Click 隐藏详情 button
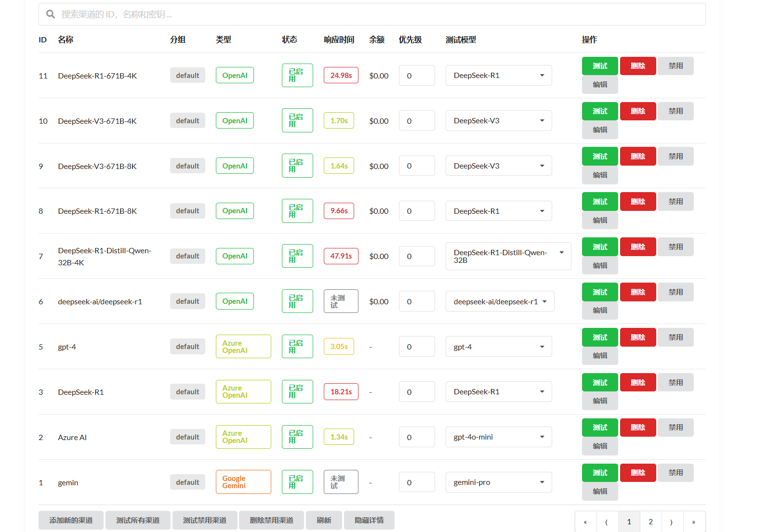 tap(369, 520)
